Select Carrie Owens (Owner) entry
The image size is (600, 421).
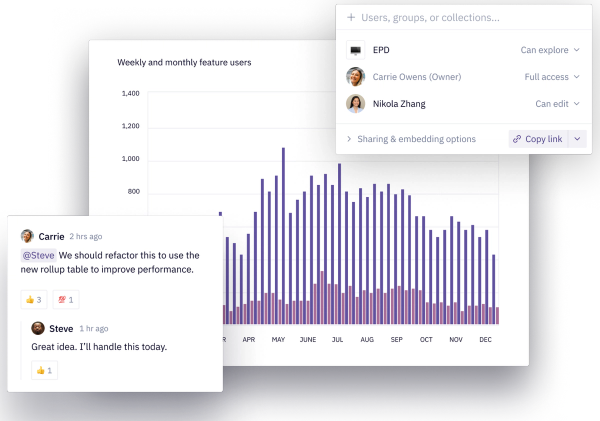click(x=417, y=77)
